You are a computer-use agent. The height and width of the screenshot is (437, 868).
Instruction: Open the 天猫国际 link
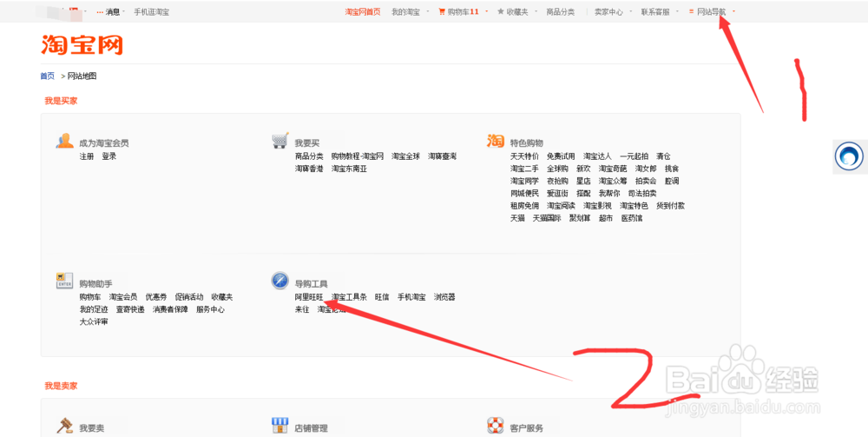[547, 218]
